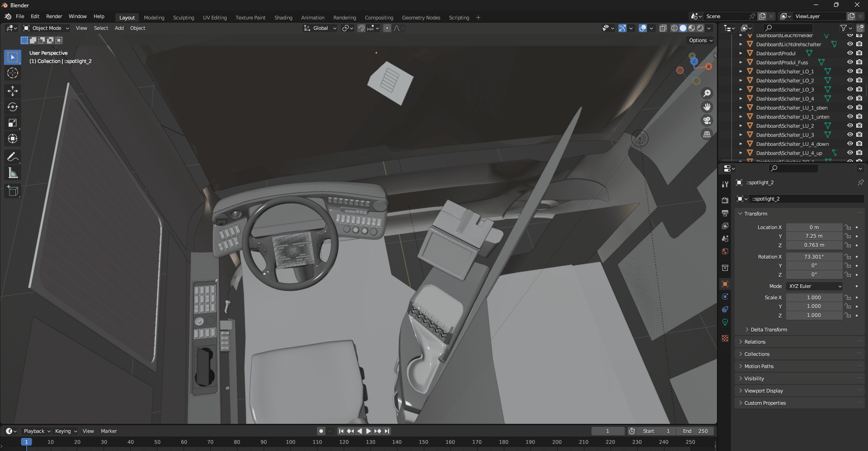Click the 3D Cursor tool
This screenshot has height=451, width=868.
(x=13, y=73)
